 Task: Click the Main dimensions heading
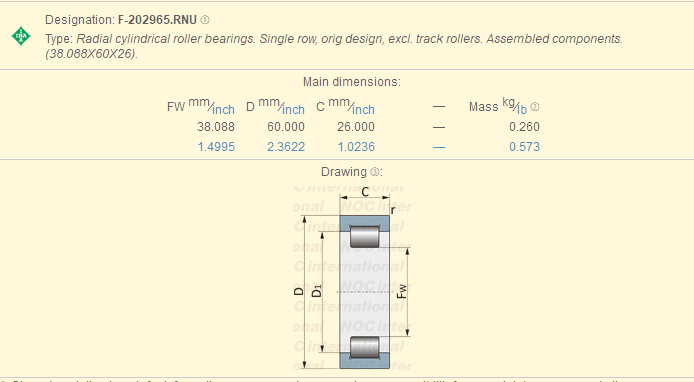pyautogui.click(x=352, y=82)
